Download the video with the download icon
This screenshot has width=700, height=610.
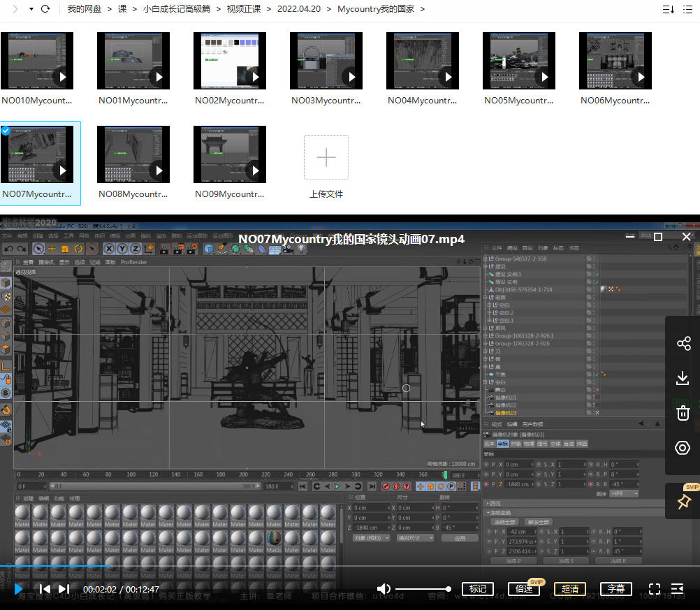click(x=682, y=378)
